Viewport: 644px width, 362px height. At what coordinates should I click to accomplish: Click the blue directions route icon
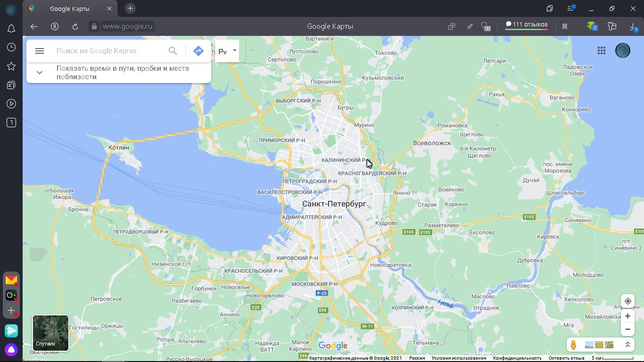pyautogui.click(x=198, y=51)
